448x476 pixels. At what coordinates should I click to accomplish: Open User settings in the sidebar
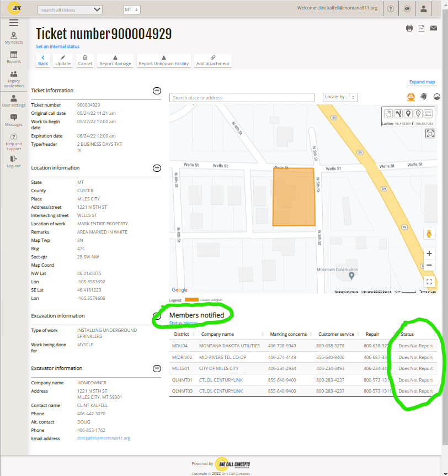[14, 101]
